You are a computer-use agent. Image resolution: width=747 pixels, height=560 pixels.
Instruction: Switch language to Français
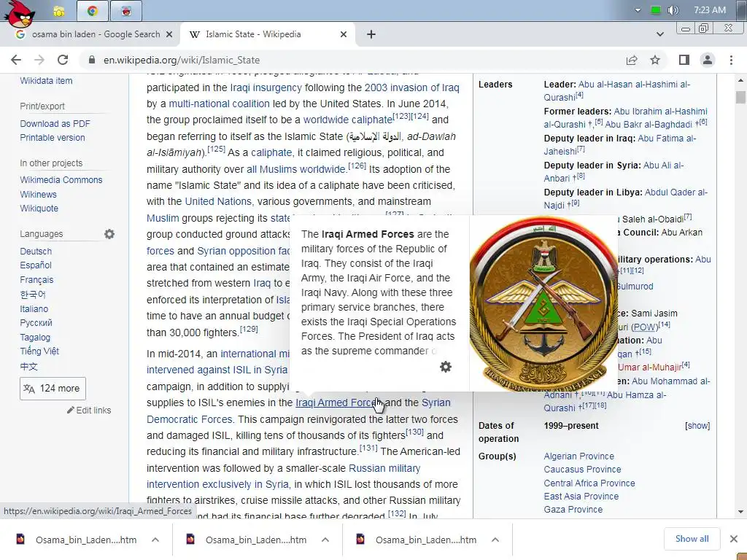click(x=36, y=280)
